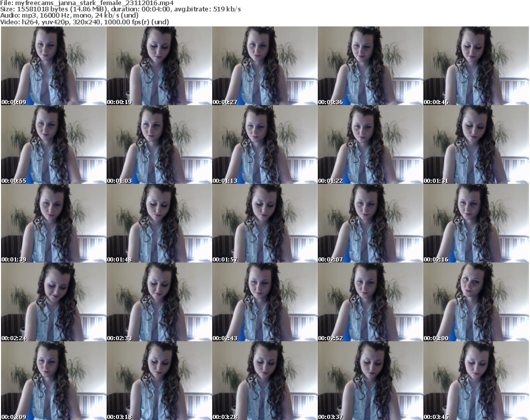
Task: Click the frame with timestamp 00:03:37
Action: coord(370,381)
